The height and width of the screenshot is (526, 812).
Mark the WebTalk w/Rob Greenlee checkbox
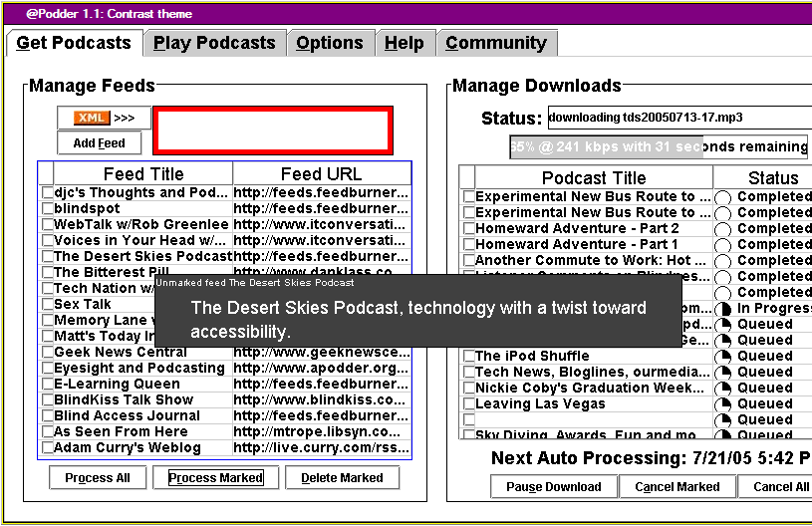tap(48, 225)
